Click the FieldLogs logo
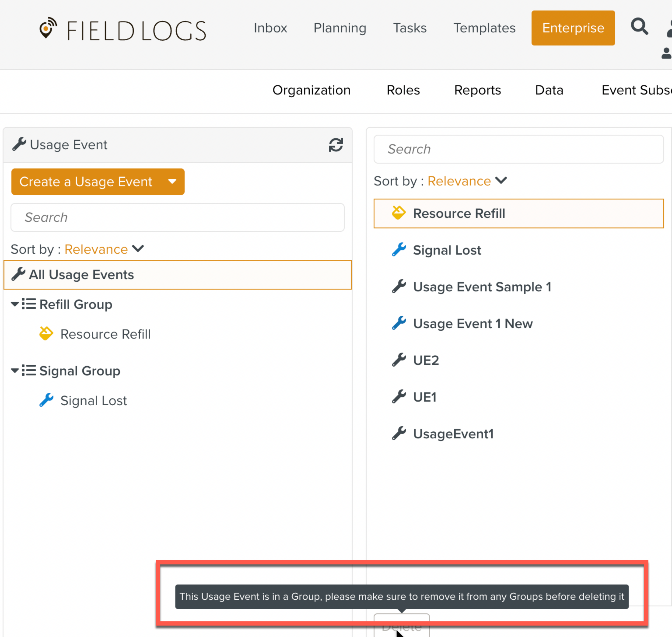The image size is (672, 637). click(x=122, y=30)
